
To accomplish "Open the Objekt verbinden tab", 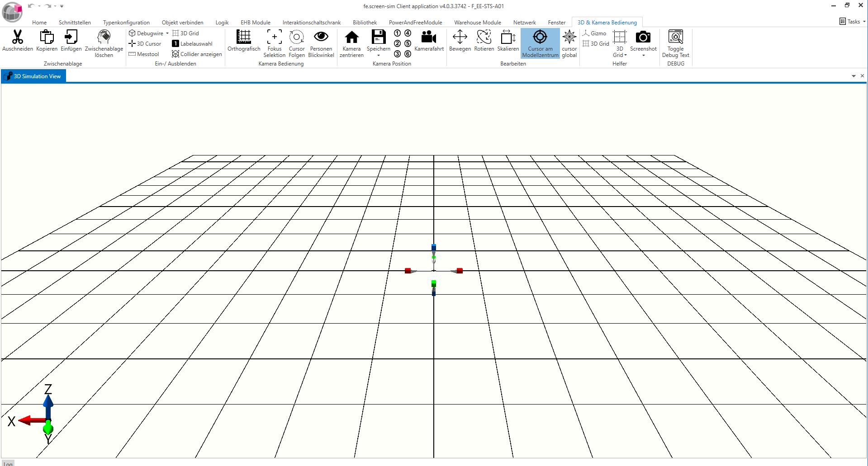I will point(182,22).
